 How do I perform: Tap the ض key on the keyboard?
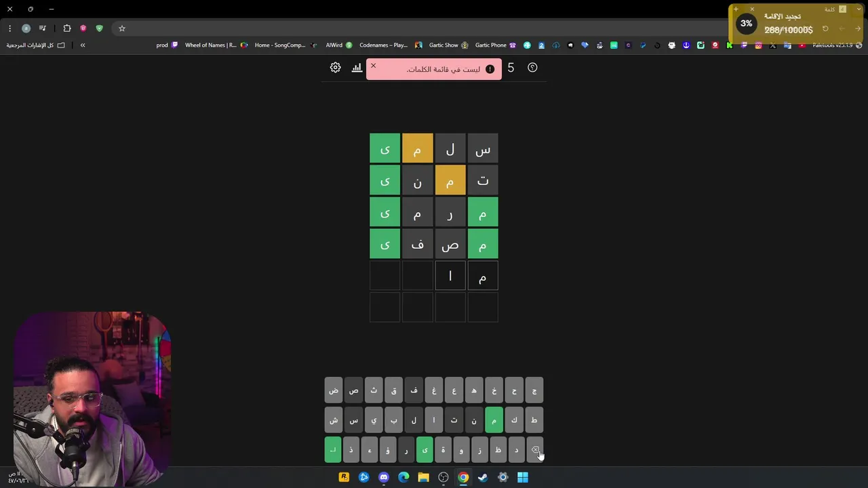click(x=334, y=390)
